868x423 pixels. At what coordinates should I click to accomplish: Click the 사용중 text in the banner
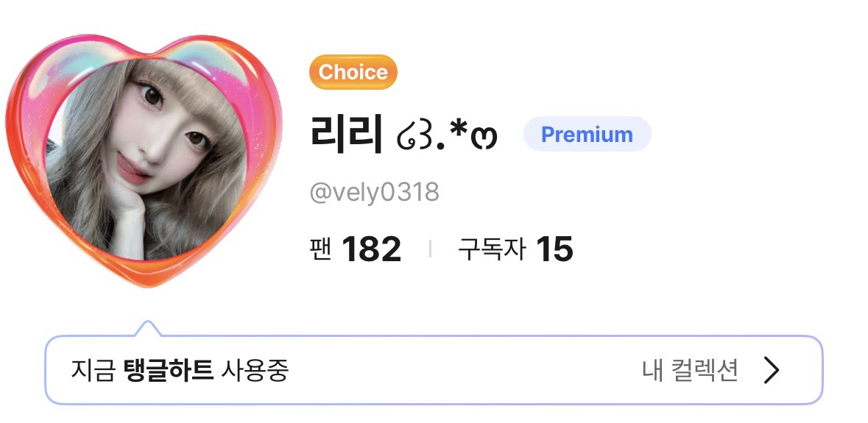255,370
